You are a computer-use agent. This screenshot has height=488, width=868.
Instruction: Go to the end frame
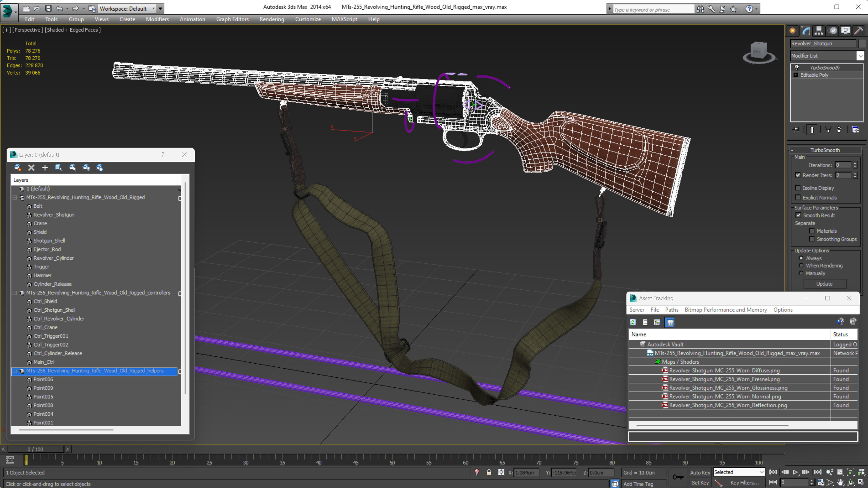click(x=817, y=472)
